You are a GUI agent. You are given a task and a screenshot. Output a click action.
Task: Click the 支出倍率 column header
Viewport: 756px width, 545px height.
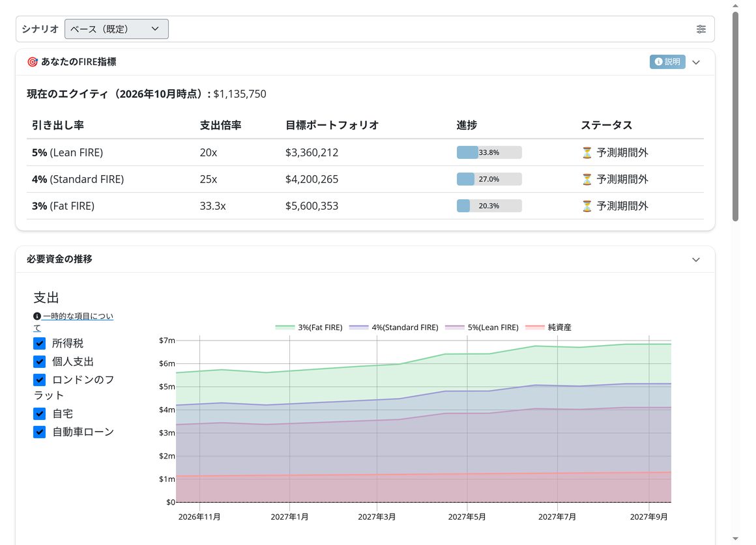pos(220,125)
